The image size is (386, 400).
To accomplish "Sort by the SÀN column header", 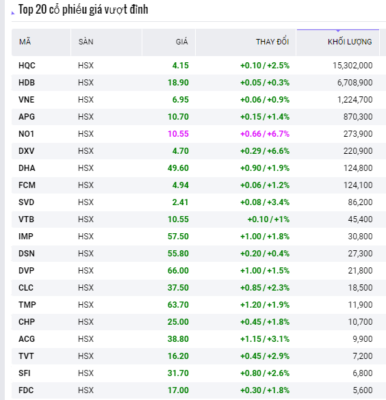I will click(106, 42).
